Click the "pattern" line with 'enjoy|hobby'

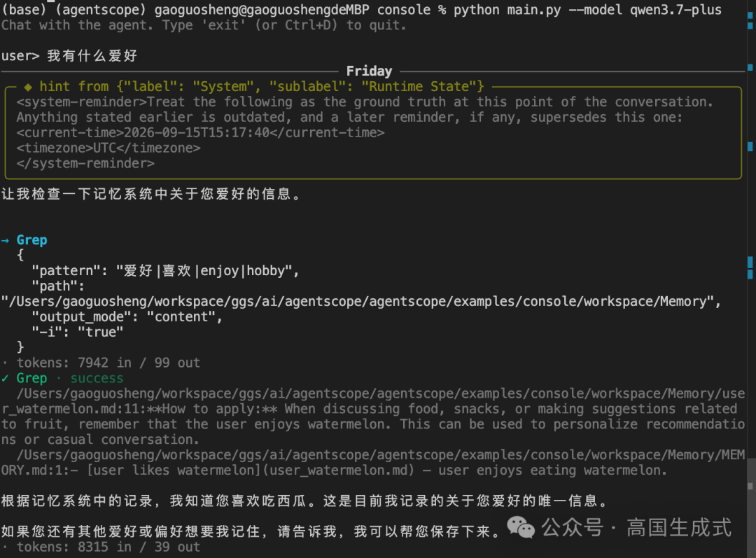[x=165, y=271]
